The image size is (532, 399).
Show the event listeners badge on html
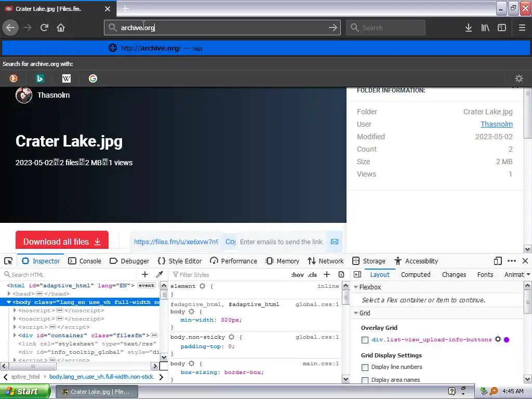(x=146, y=285)
